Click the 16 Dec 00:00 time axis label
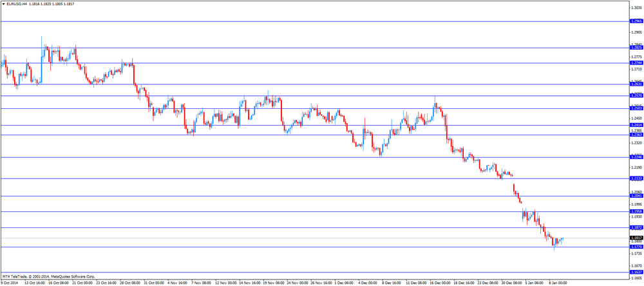The width and height of the screenshot is (644, 286). [440, 283]
